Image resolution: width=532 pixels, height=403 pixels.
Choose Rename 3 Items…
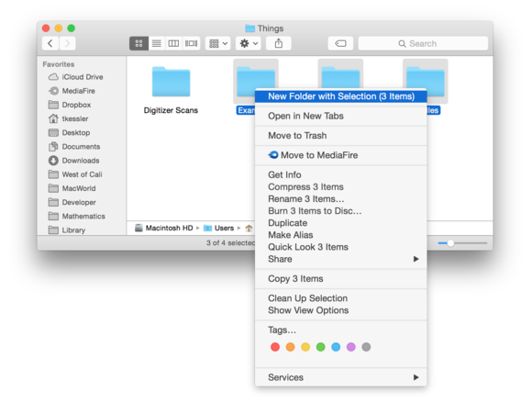coord(340,199)
